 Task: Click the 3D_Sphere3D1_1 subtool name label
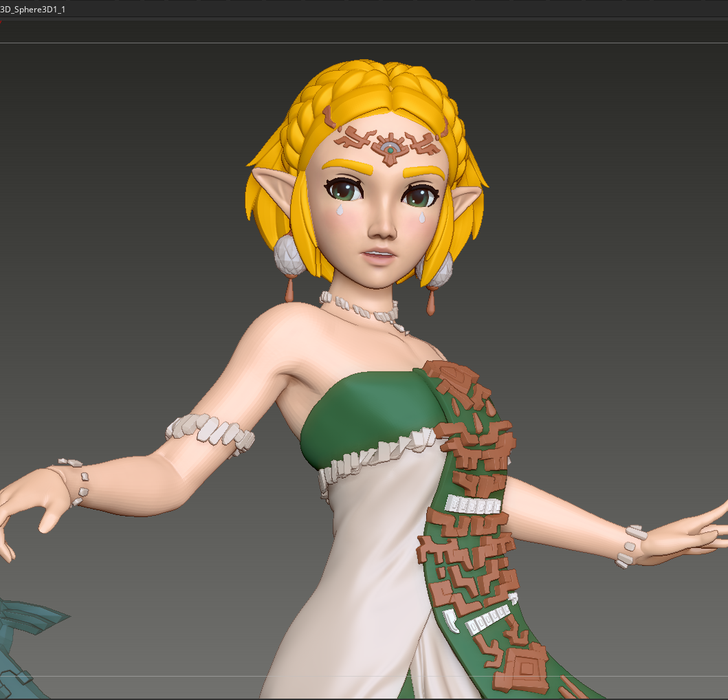click(x=32, y=10)
